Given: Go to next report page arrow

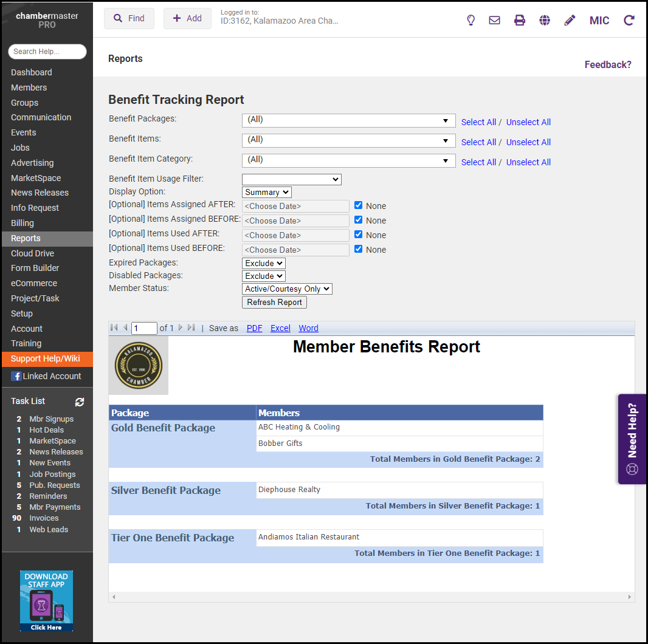Looking at the screenshot, I should 181,328.
